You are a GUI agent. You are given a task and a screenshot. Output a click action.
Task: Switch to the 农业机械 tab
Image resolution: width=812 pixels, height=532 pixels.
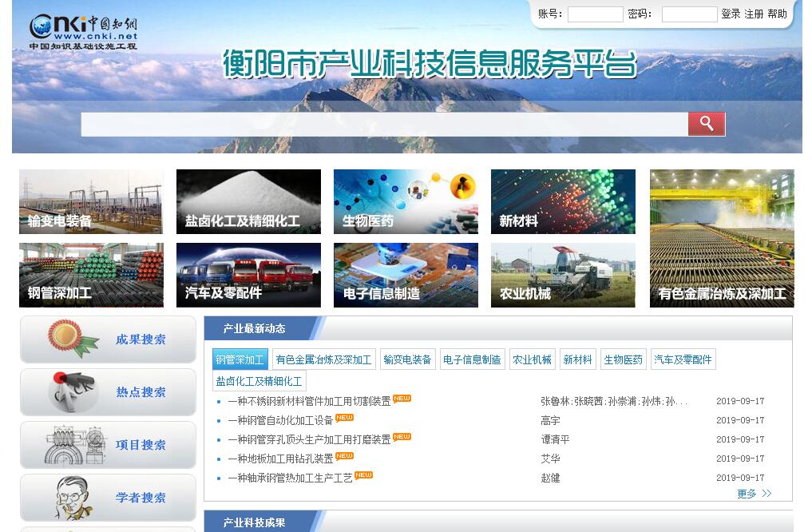pyautogui.click(x=532, y=359)
